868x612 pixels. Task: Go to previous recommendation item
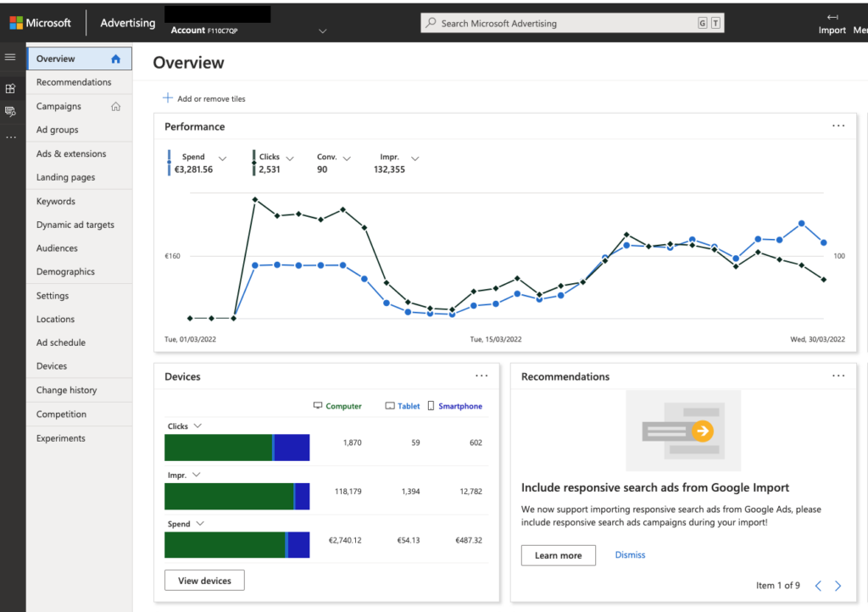click(818, 586)
